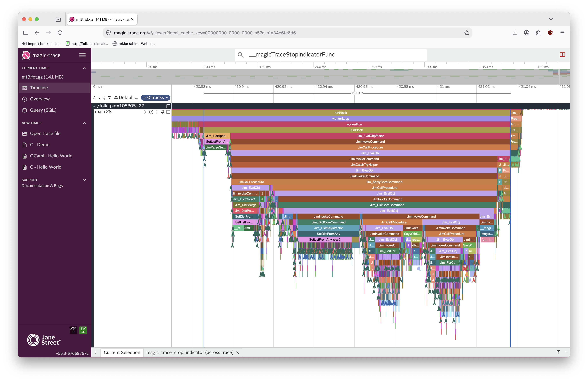
Task: Open tab overview icon in title bar
Action: [58, 19]
